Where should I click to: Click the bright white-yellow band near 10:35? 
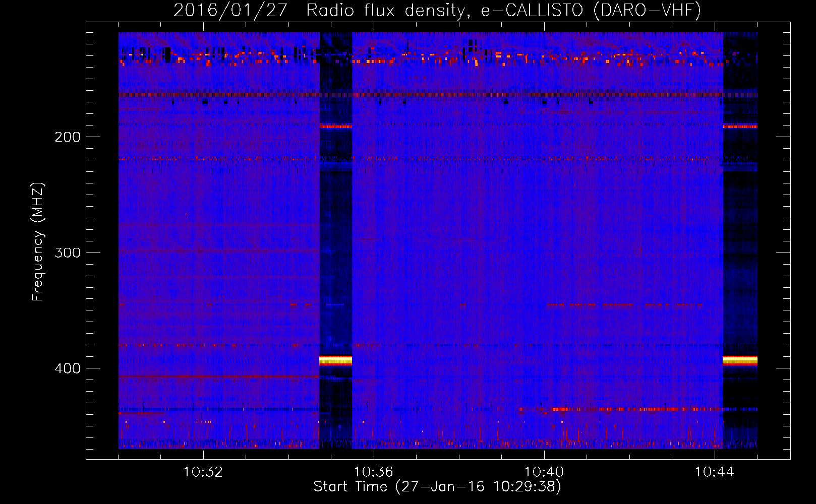[x=335, y=360]
